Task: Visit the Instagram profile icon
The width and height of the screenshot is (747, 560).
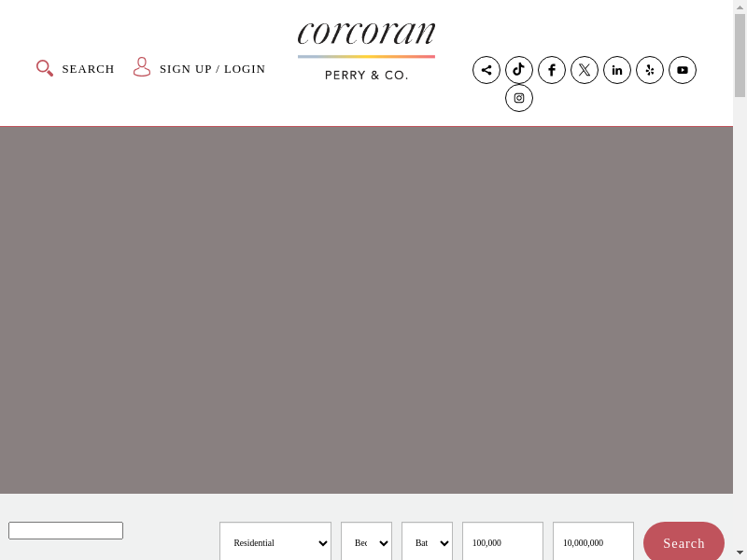Action: pyautogui.click(x=519, y=98)
